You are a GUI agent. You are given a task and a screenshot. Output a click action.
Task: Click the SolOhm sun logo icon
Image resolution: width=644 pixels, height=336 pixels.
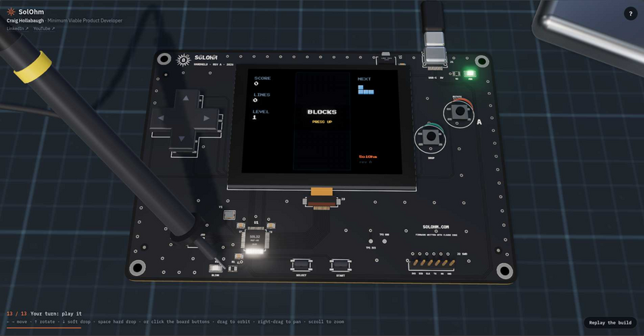point(11,12)
